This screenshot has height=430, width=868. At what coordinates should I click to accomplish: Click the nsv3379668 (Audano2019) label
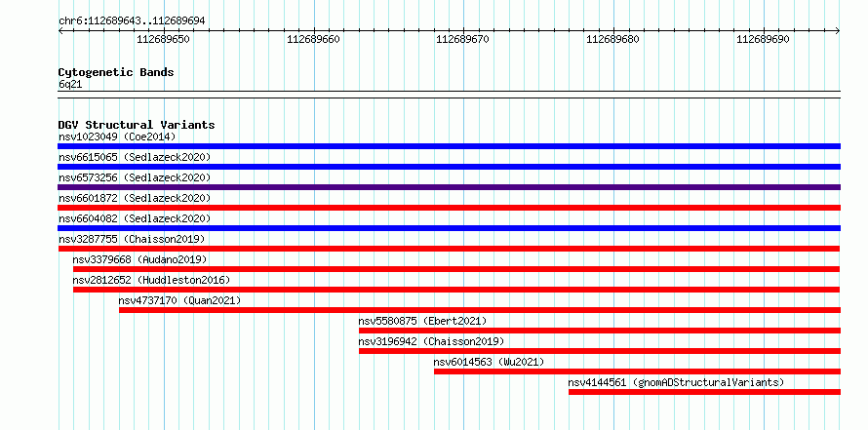(x=140, y=259)
